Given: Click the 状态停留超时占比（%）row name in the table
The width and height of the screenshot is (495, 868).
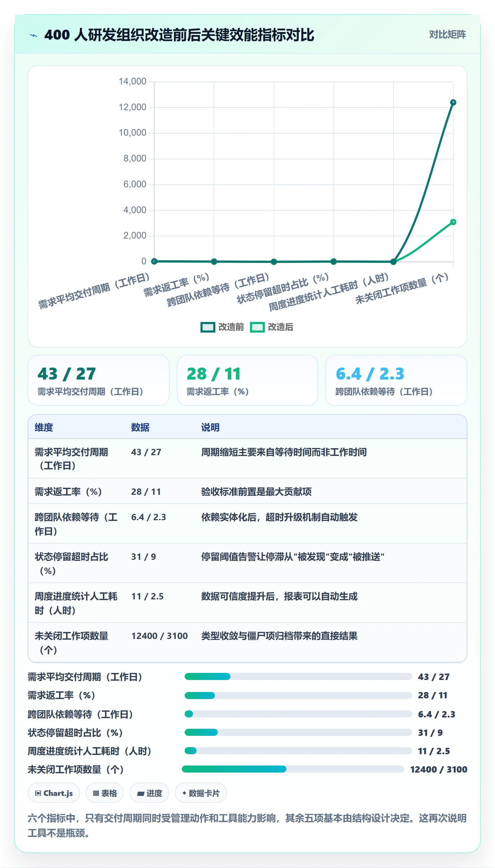Looking at the screenshot, I should [x=72, y=564].
